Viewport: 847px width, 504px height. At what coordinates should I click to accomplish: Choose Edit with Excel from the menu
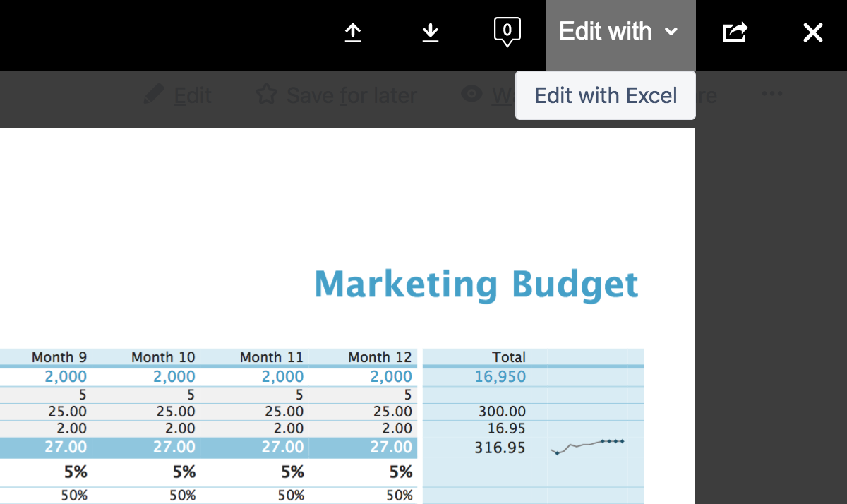606,95
